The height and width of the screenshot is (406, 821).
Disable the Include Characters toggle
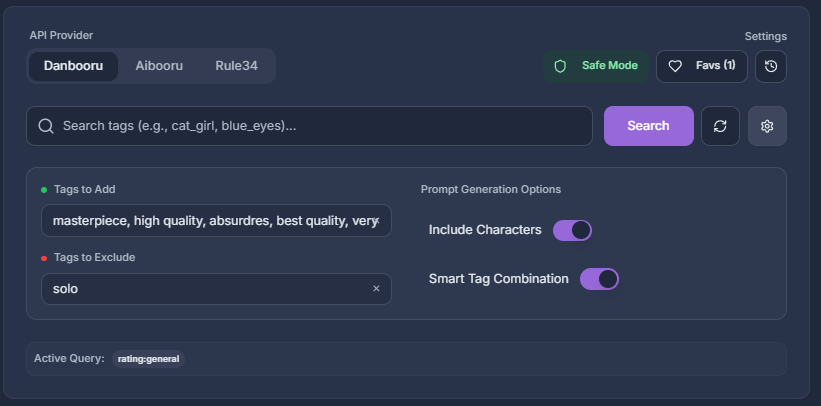[x=572, y=230]
